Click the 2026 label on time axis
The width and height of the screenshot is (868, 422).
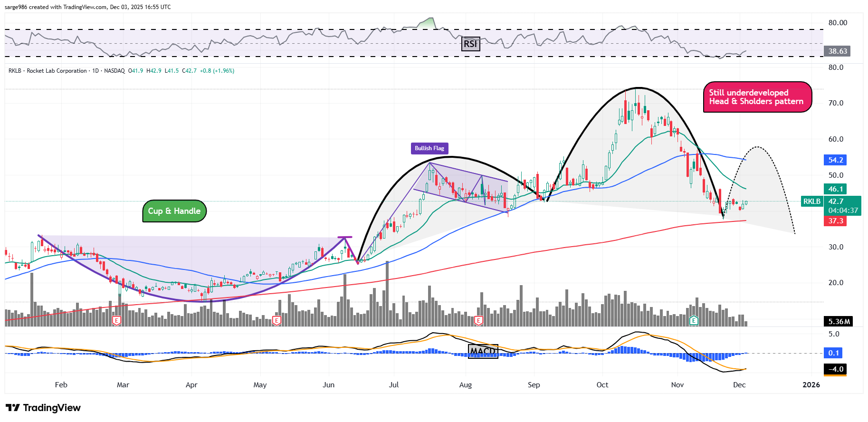pyautogui.click(x=811, y=385)
